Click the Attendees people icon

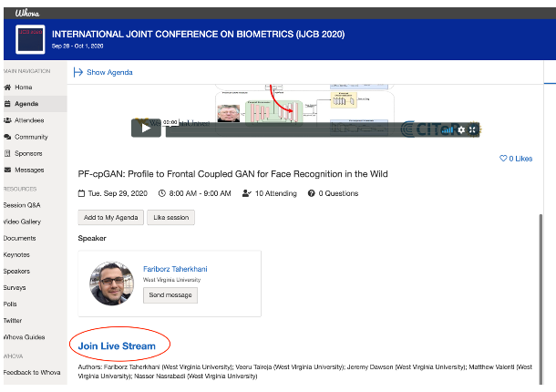click(7, 120)
